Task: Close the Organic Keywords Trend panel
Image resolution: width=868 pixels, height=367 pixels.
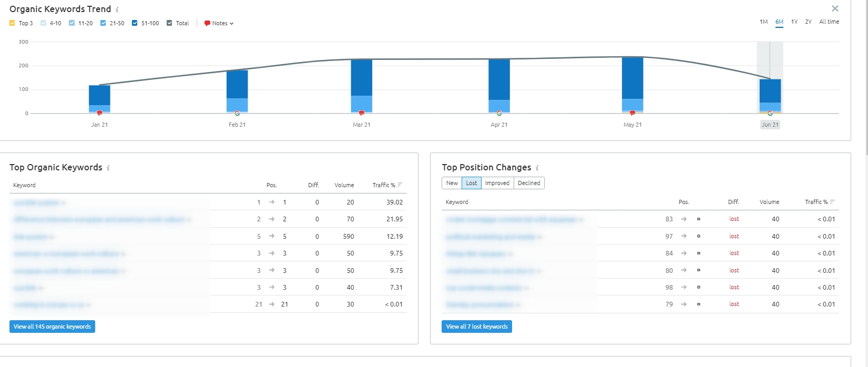Action: point(835,8)
